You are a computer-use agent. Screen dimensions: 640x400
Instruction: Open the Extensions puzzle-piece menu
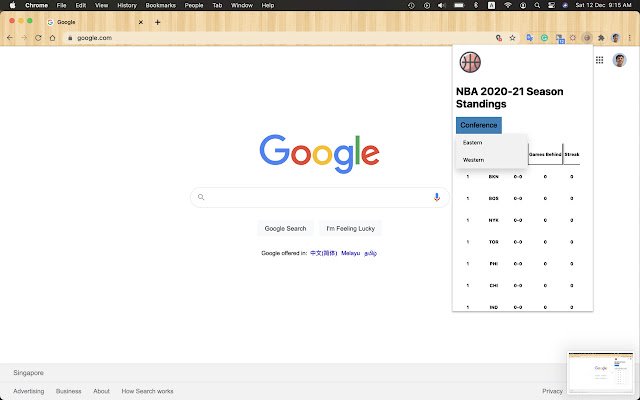click(601, 38)
